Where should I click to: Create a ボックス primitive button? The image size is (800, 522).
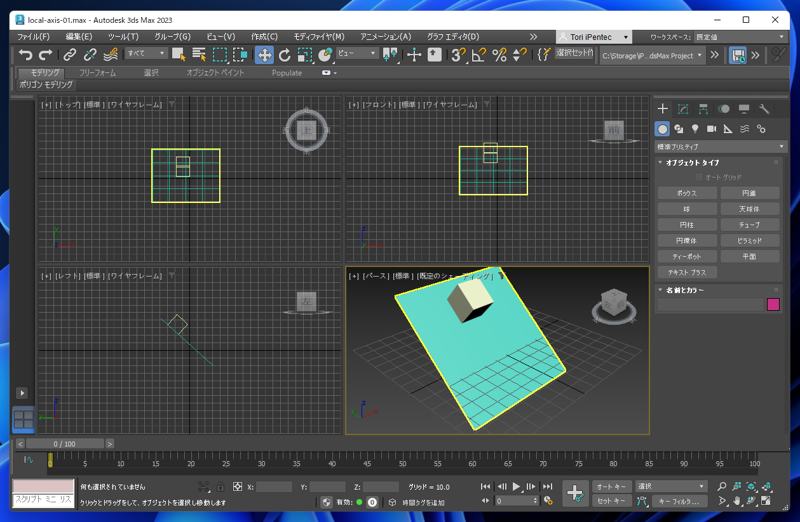(687, 193)
